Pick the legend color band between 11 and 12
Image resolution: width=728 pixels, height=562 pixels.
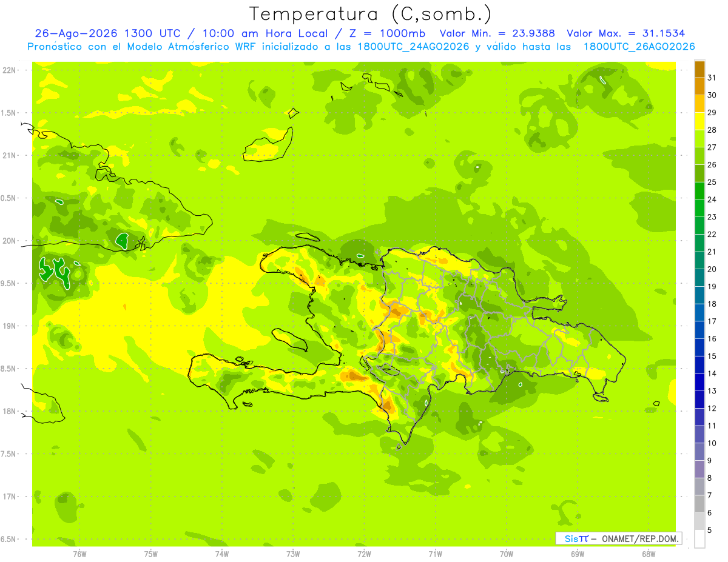tap(699, 417)
